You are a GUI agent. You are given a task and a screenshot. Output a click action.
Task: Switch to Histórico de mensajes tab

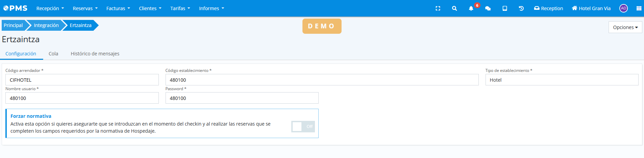(x=95, y=54)
